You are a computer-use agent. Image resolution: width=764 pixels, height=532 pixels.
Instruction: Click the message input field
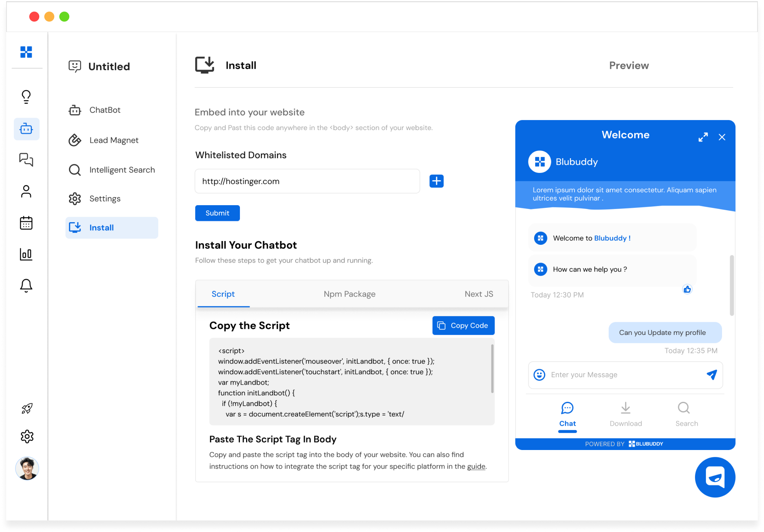click(625, 375)
